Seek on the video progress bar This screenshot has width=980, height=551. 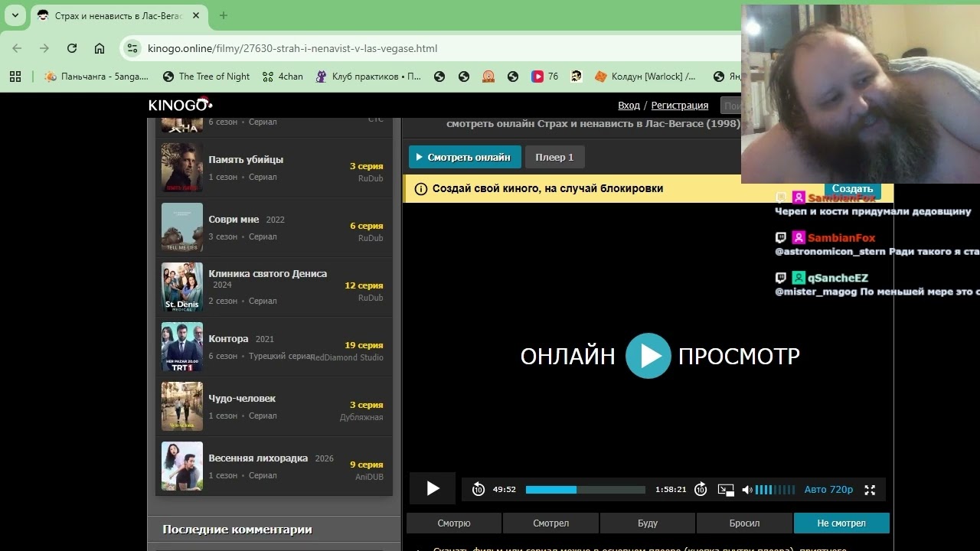(x=586, y=490)
